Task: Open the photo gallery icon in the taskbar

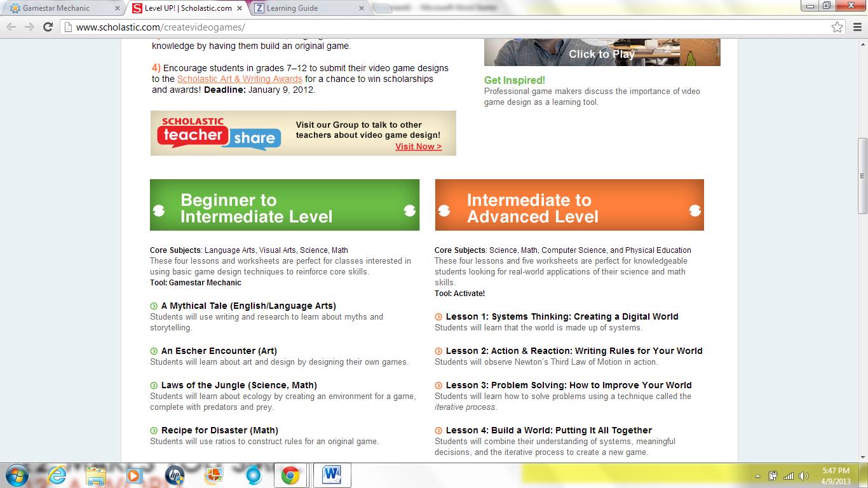Action: [213, 475]
